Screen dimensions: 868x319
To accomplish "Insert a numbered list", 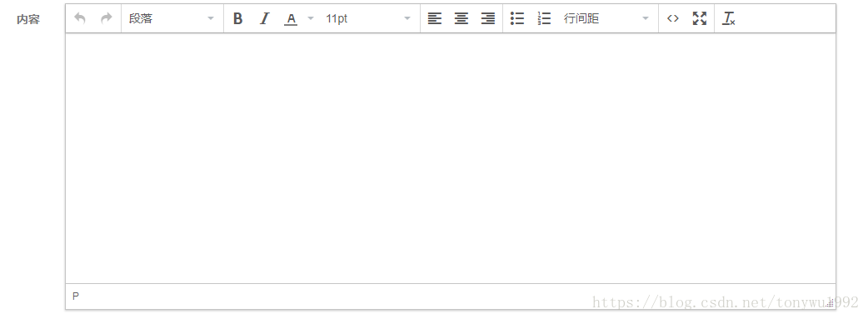I will pyautogui.click(x=544, y=18).
